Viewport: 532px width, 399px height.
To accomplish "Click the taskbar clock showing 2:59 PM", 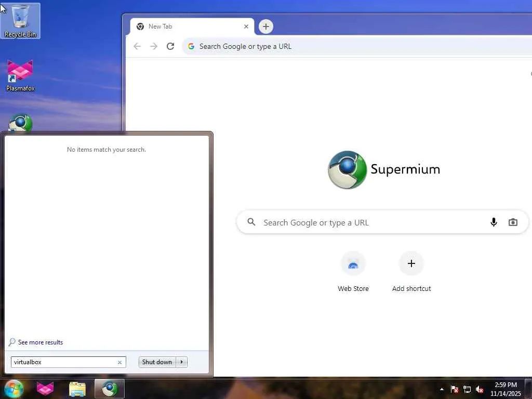I will [506, 389].
